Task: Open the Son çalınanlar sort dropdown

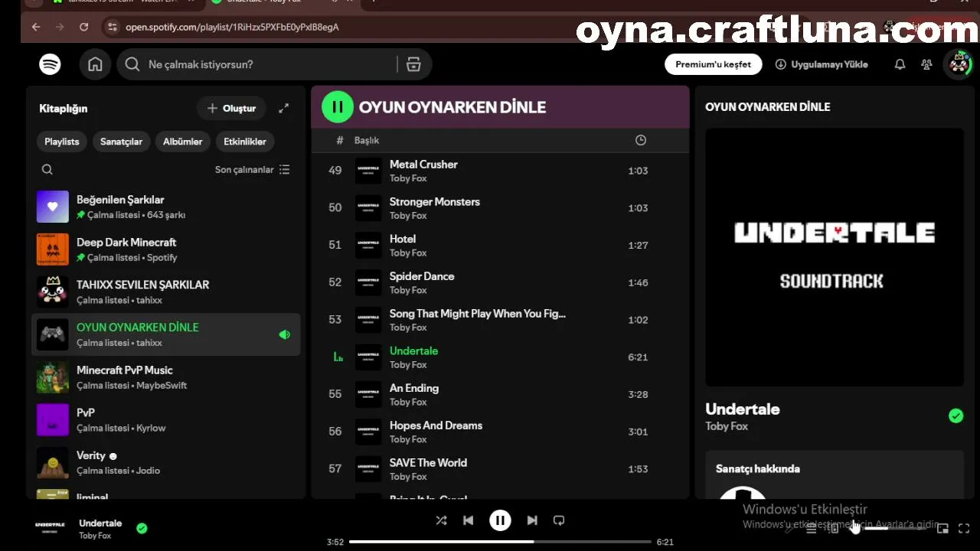Action: pyautogui.click(x=253, y=169)
